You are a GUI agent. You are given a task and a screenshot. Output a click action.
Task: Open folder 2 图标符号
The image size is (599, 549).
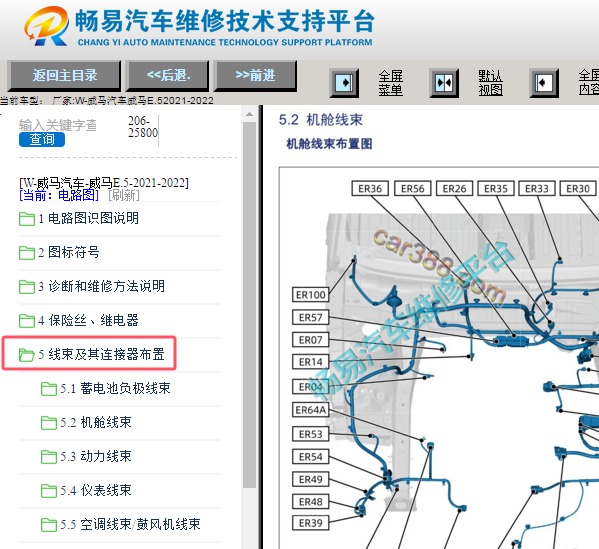click(x=69, y=252)
